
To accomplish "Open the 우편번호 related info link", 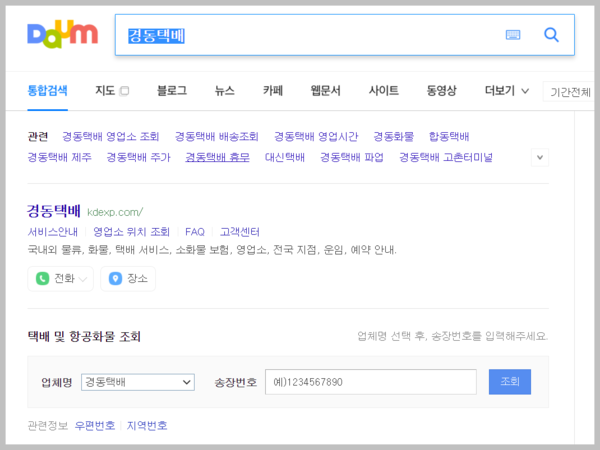I will pyautogui.click(x=95, y=426).
